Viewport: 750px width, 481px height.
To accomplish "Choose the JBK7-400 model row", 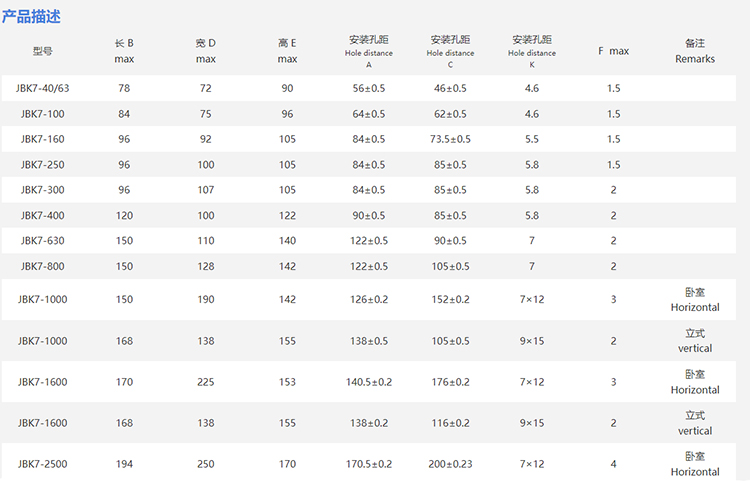I will [x=43, y=215].
